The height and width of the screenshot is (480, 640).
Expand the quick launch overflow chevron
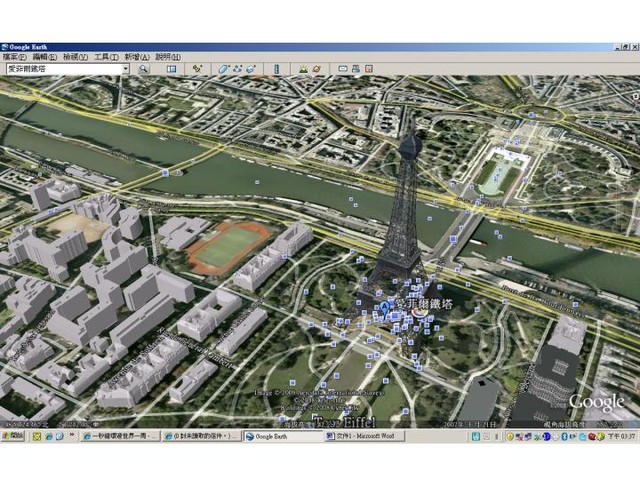tap(71, 435)
